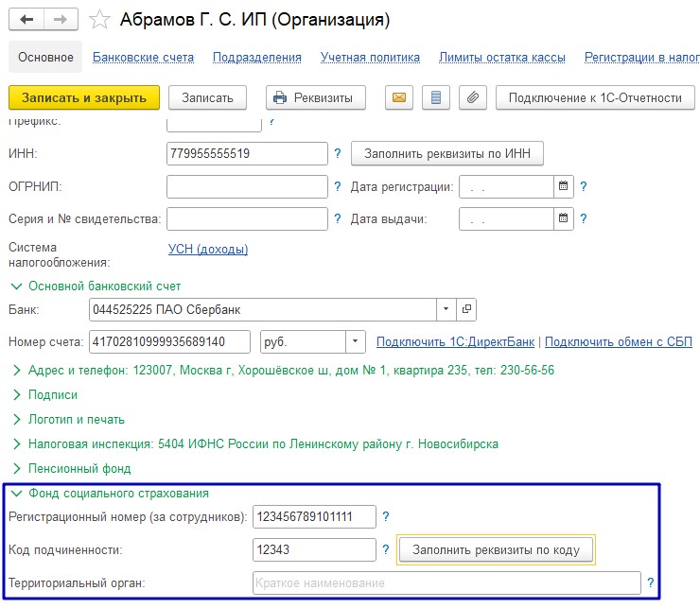700x608 pixels.
Task: Click the back arrow navigation button
Action: (x=26, y=19)
